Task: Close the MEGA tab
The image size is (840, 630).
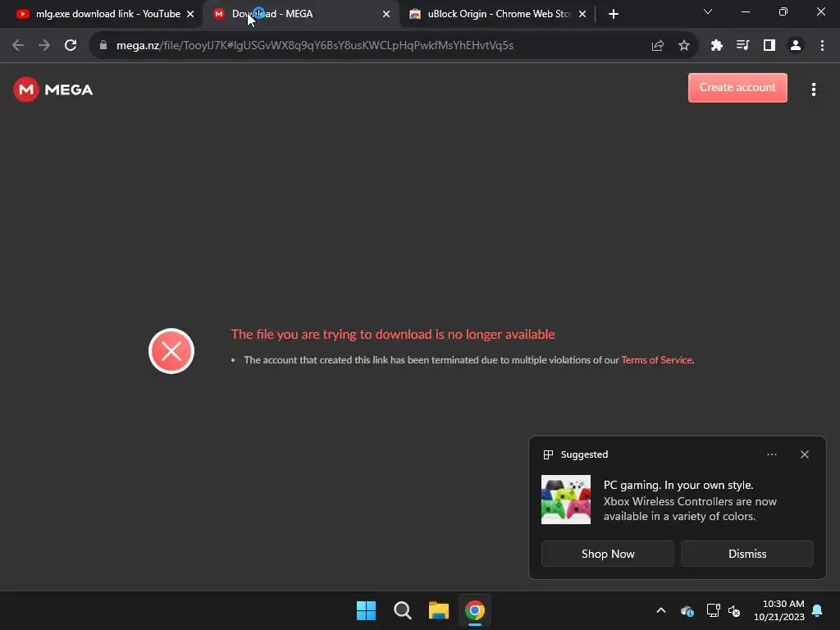Action: tap(386, 14)
